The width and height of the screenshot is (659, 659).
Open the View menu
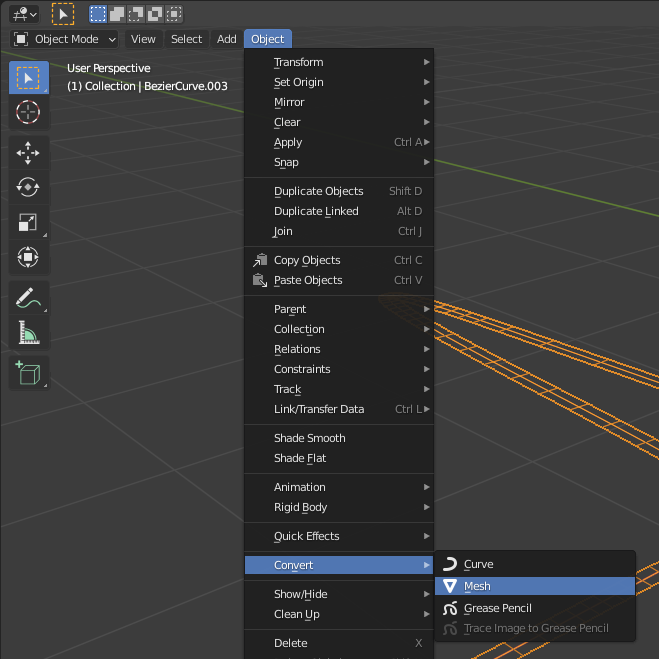143,39
